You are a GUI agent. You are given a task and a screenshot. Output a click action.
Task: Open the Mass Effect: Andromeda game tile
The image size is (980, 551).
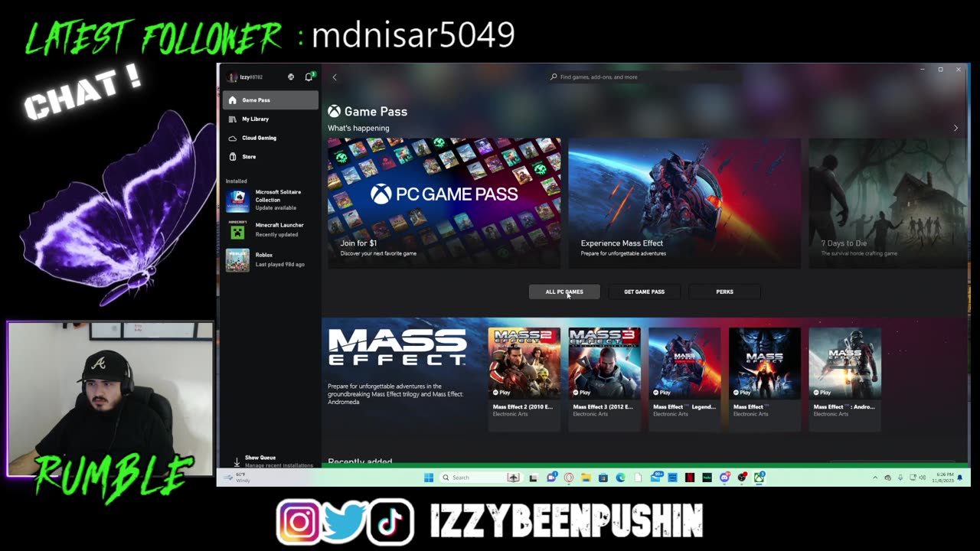[x=844, y=380]
